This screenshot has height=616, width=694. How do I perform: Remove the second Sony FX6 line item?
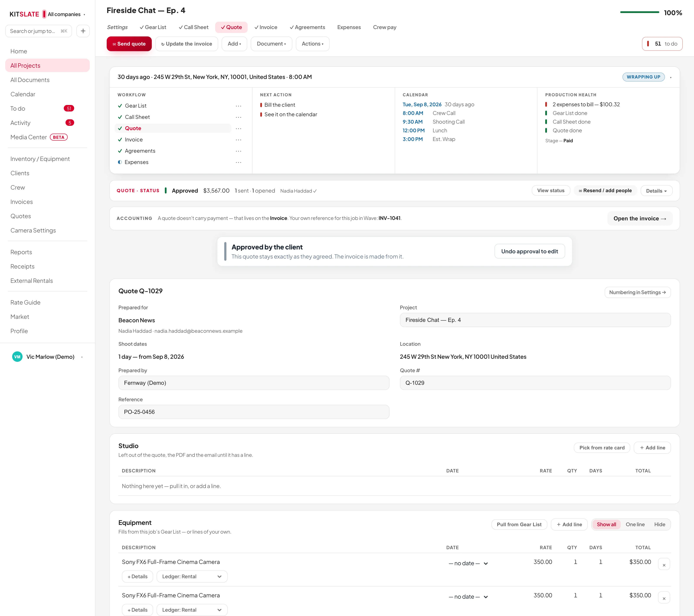coord(664,598)
